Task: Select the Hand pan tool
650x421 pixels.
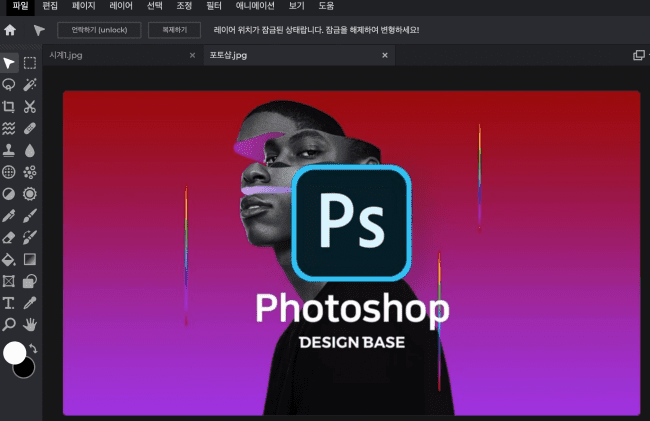Action: (30, 324)
